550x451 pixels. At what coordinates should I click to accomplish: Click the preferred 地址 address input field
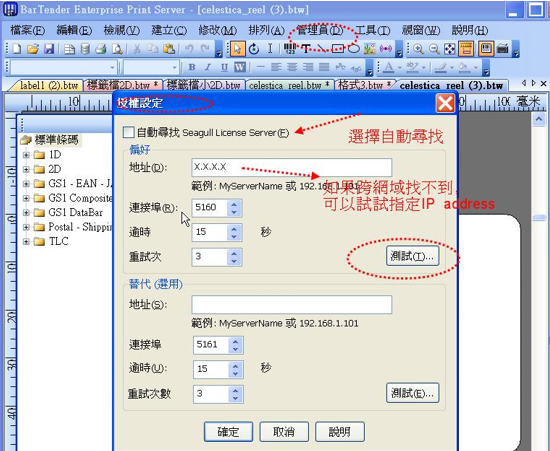tap(291, 167)
